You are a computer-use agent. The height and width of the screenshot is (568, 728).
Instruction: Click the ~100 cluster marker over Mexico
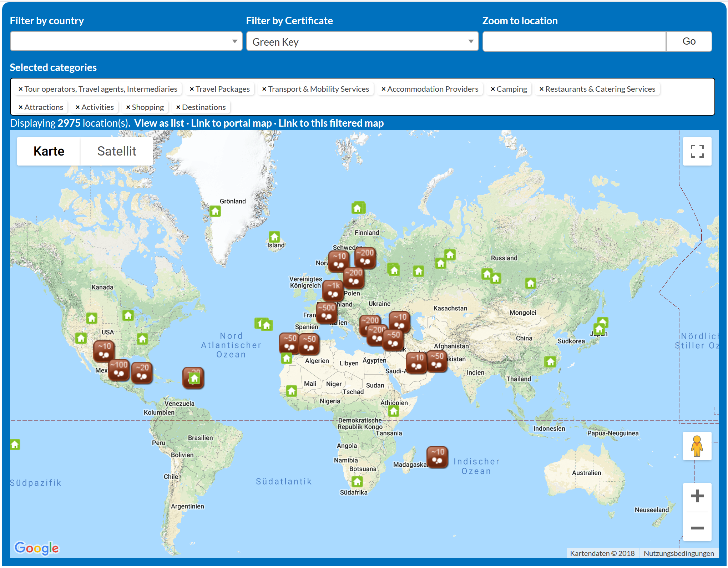pyautogui.click(x=119, y=369)
